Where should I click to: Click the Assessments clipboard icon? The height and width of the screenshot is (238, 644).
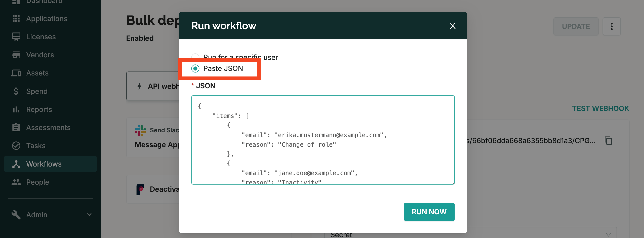tap(16, 127)
